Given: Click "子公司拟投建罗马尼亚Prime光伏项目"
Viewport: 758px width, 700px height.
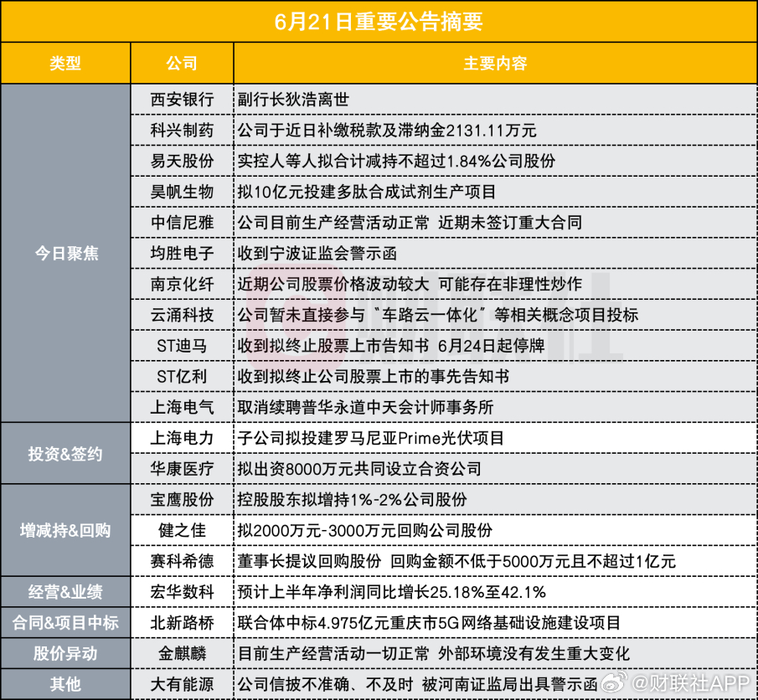Looking at the screenshot, I should 371,438.
